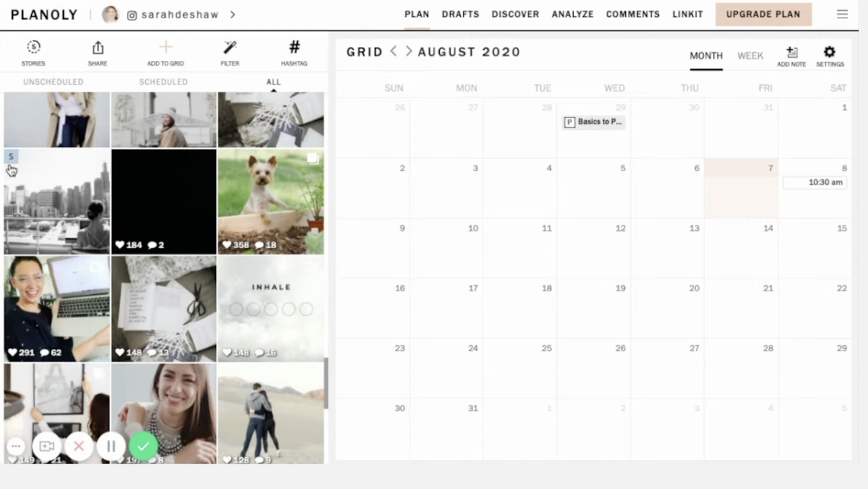Open the Analyze tab
The image size is (868, 489).
pos(572,14)
